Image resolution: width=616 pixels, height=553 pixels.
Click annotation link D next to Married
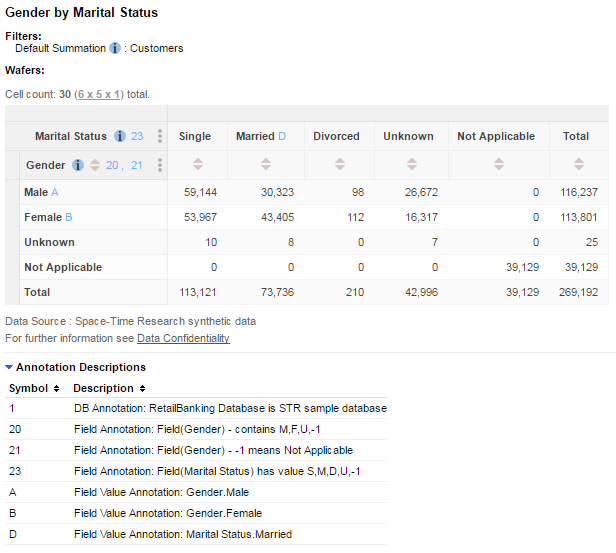(x=282, y=136)
